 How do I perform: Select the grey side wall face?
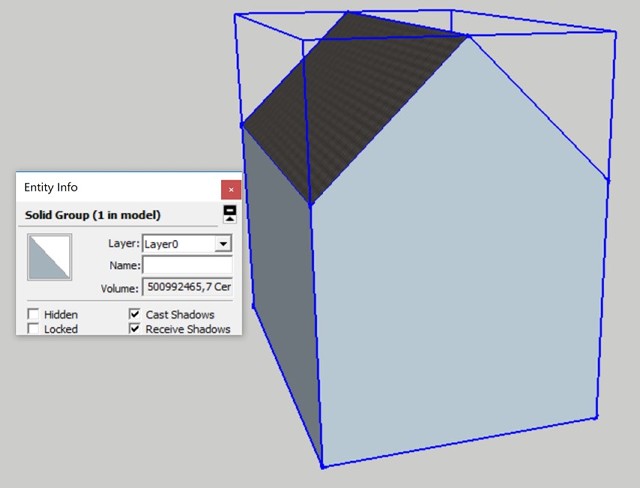click(x=282, y=294)
